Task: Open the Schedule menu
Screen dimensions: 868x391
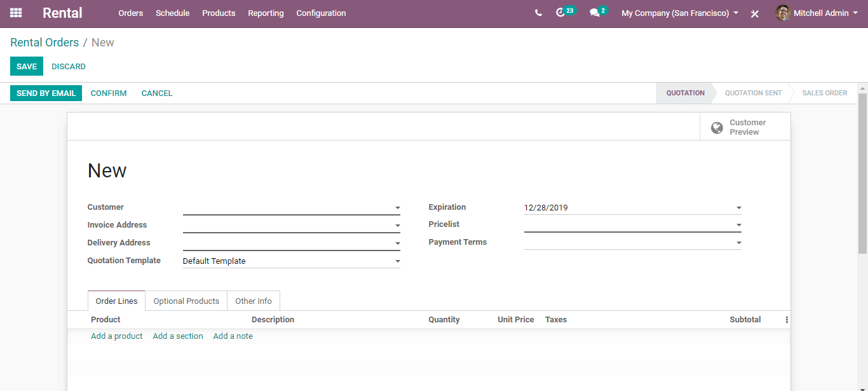Action: point(173,13)
